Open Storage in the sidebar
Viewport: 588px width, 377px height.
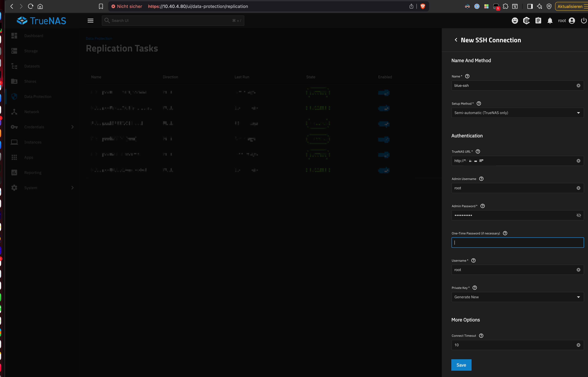pos(31,51)
